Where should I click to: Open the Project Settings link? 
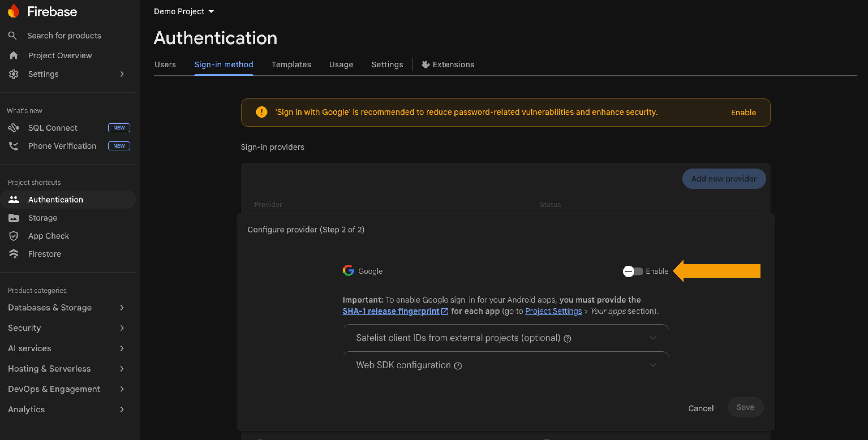pos(553,311)
